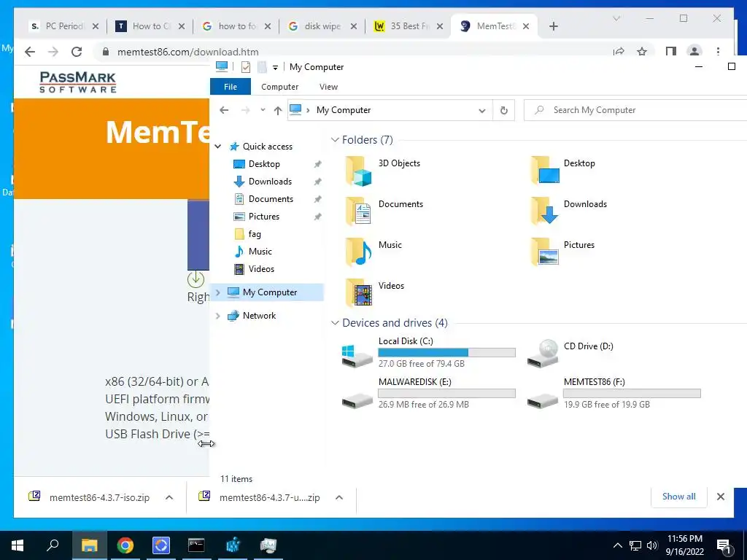747x560 pixels.
Task: Reload the Chrome page
Action: tap(77, 52)
